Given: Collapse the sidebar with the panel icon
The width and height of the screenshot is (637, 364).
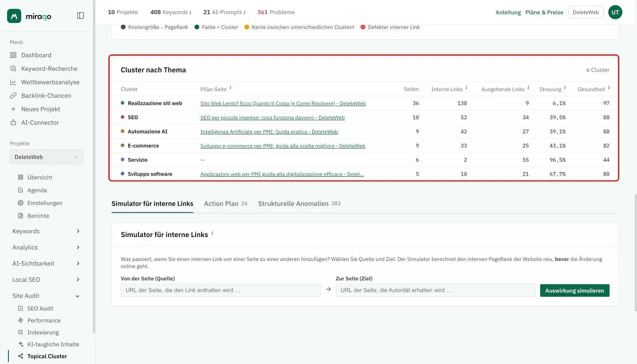Looking at the screenshot, I should (81, 15).
